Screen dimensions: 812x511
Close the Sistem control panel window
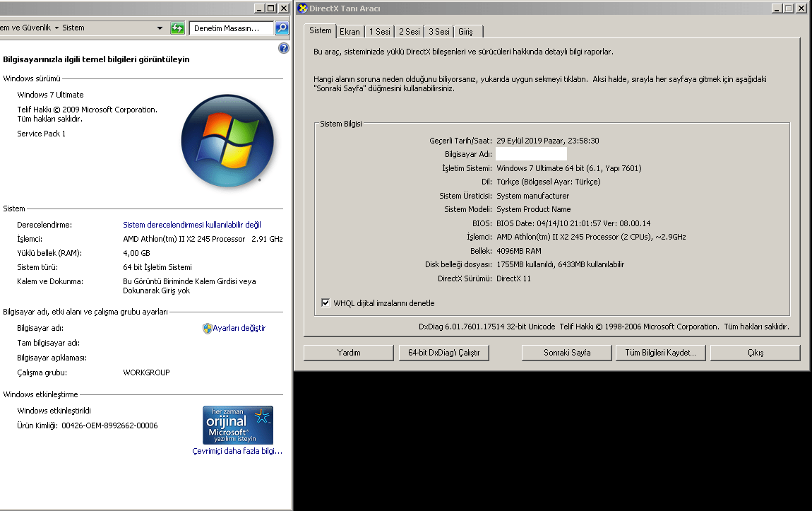point(284,8)
